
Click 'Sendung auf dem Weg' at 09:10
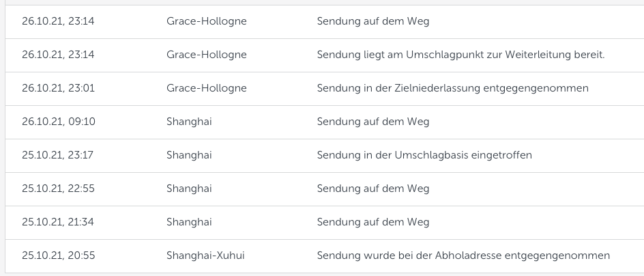click(372, 122)
